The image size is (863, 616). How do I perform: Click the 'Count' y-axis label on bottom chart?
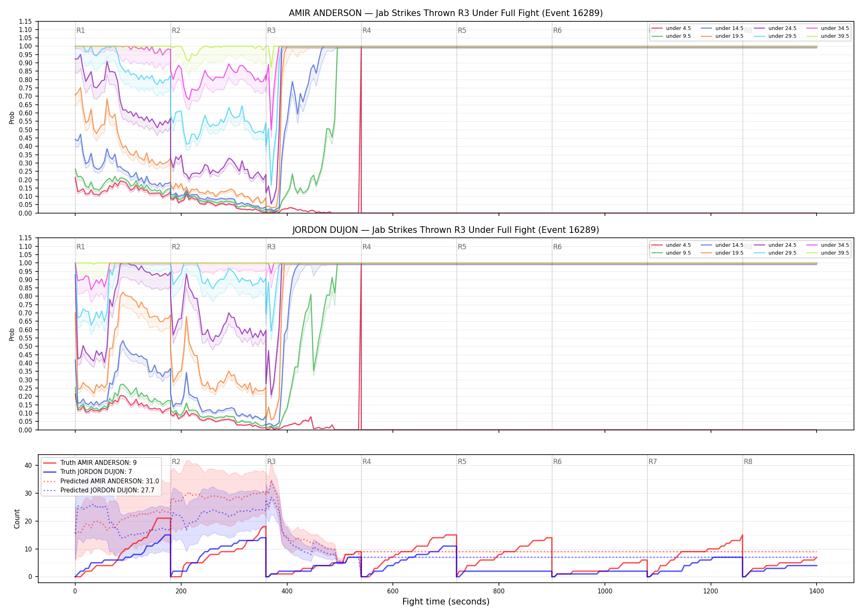[x=17, y=519]
